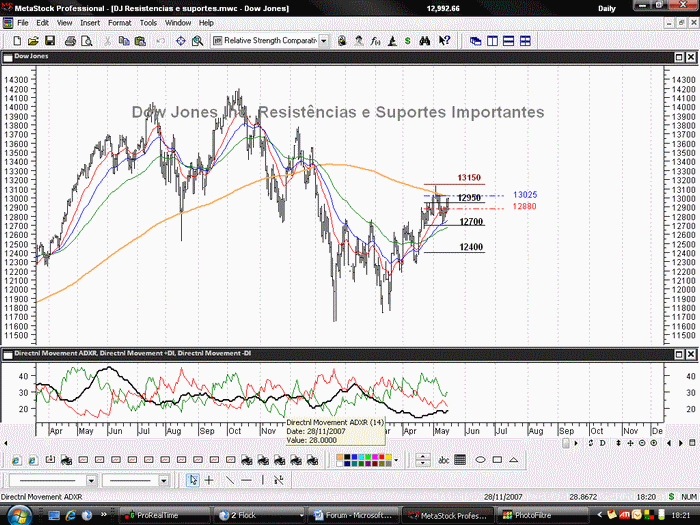This screenshot has width=700, height=525.
Task: Open the Help menu
Action: tap(206, 23)
